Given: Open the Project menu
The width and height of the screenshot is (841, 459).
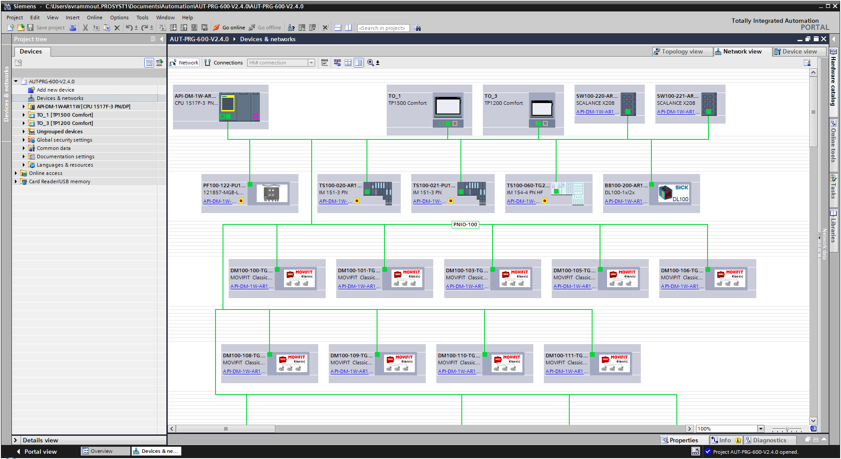Looking at the screenshot, I should [x=14, y=18].
